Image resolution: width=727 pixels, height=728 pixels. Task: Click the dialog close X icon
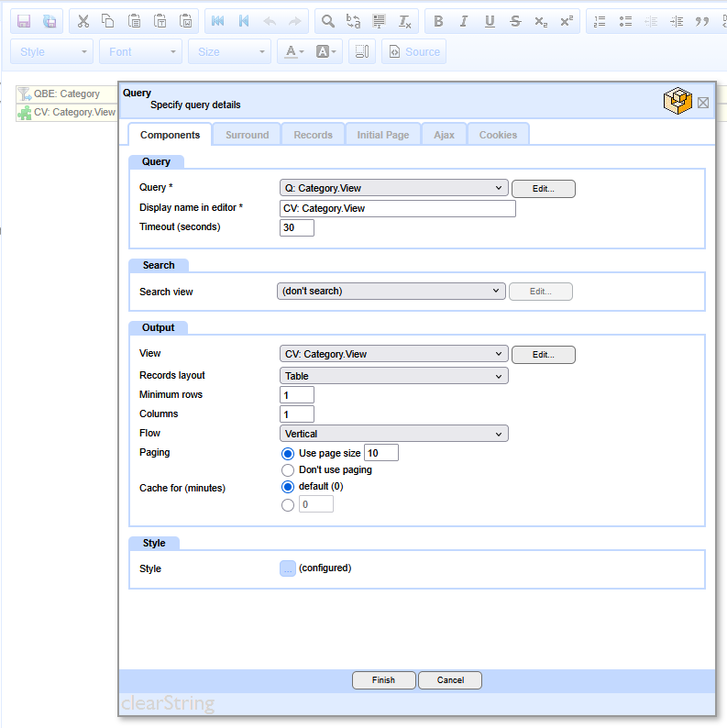703,103
